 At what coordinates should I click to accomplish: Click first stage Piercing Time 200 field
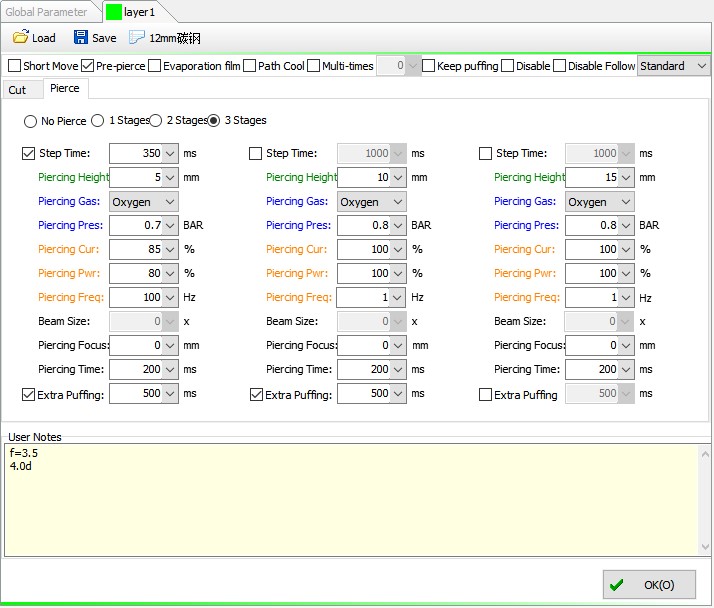136,370
